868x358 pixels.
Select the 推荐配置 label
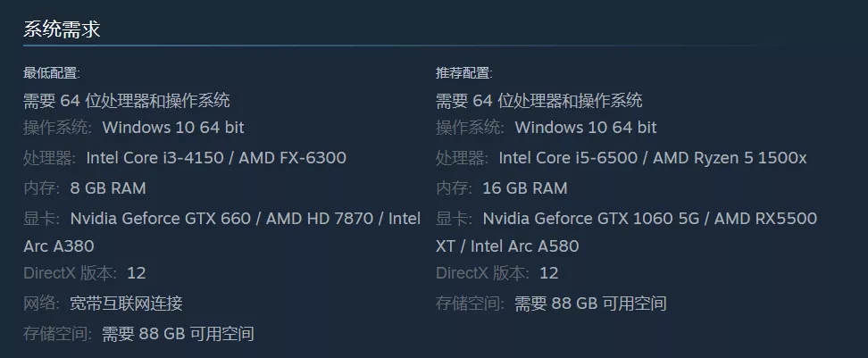(463, 72)
